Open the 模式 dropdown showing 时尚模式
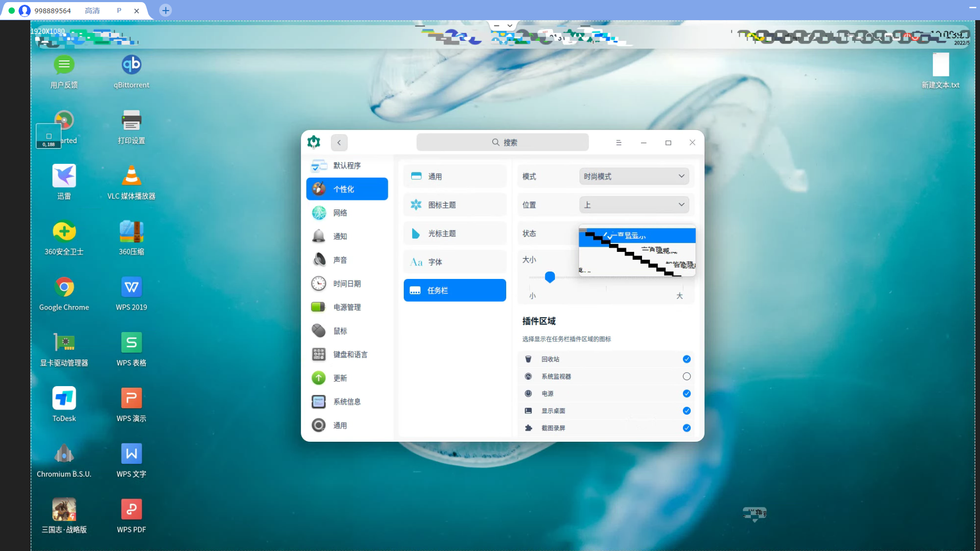 click(x=634, y=177)
